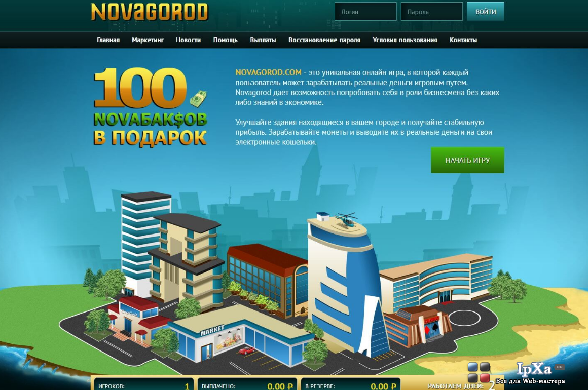Click the РАБОТАЕМ ДНЕЙ counter
The width and height of the screenshot is (588, 390).
click(461, 385)
